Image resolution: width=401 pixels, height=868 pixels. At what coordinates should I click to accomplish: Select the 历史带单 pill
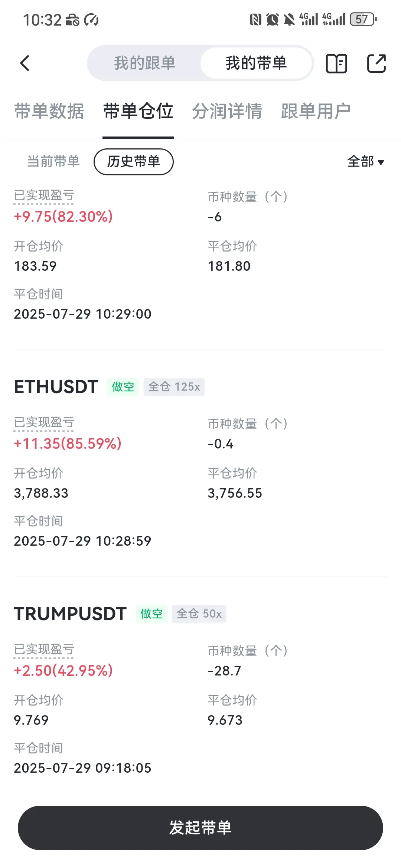134,161
